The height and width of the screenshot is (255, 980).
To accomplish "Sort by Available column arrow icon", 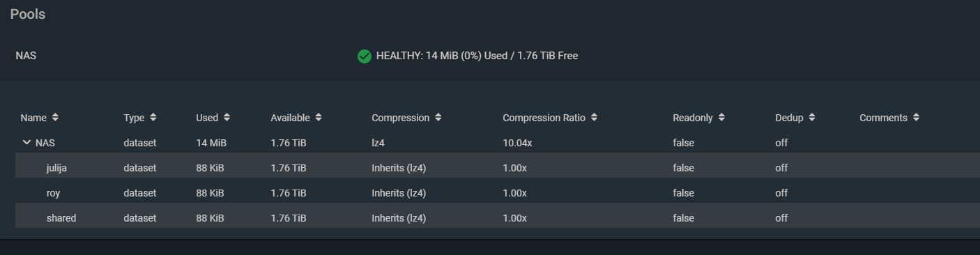I will coord(318,118).
